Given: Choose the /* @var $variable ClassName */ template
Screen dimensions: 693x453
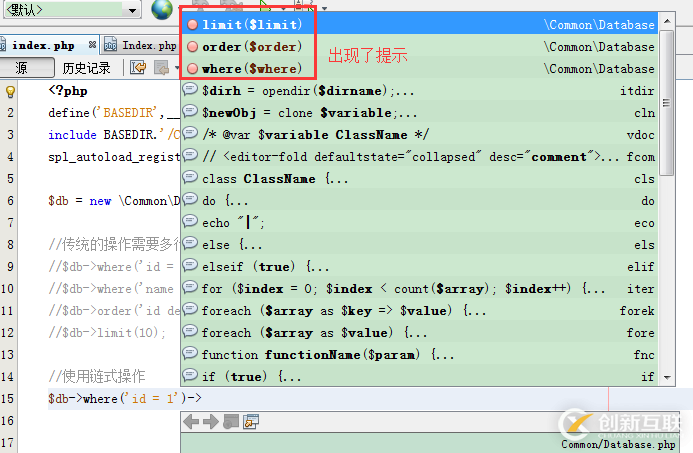Looking at the screenshot, I should click(x=419, y=135).
